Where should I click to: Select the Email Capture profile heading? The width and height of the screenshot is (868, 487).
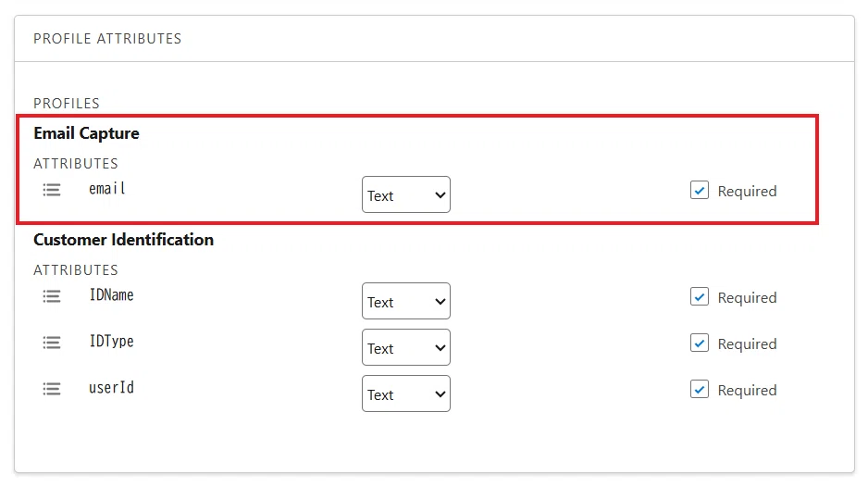(x=86, y=133)
